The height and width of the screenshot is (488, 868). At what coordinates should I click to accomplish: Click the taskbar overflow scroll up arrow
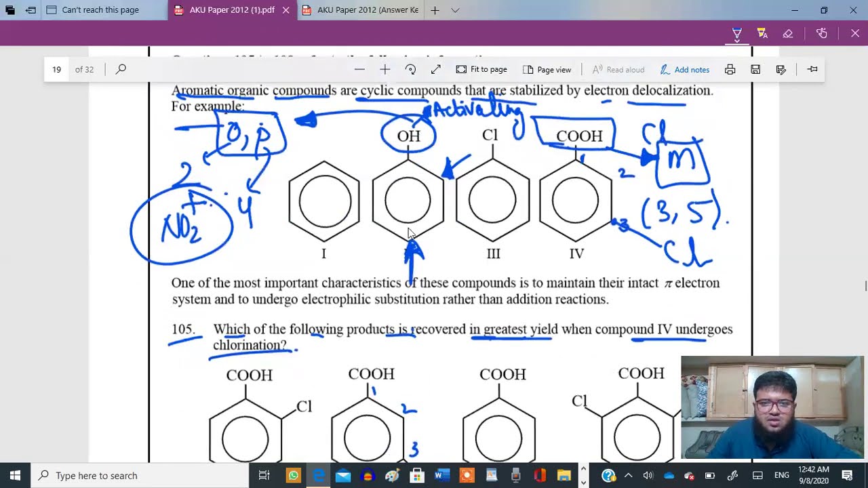[583, 468]
